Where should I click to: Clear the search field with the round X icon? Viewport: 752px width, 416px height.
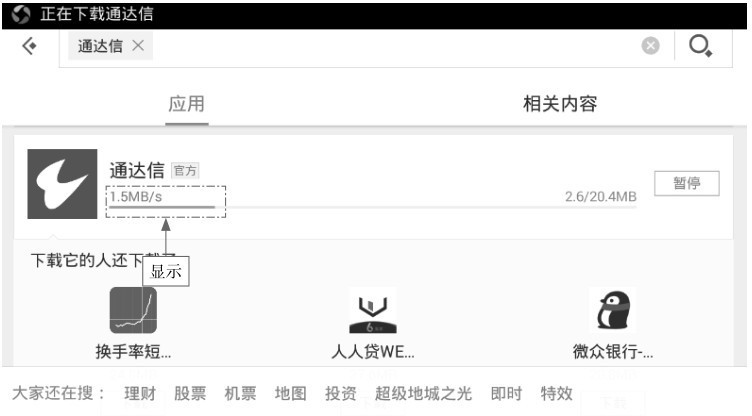(650, 46)
